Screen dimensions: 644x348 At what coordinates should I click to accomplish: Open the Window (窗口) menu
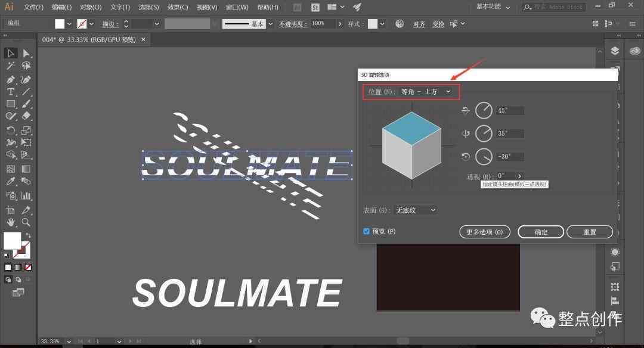tap(237, 7)
